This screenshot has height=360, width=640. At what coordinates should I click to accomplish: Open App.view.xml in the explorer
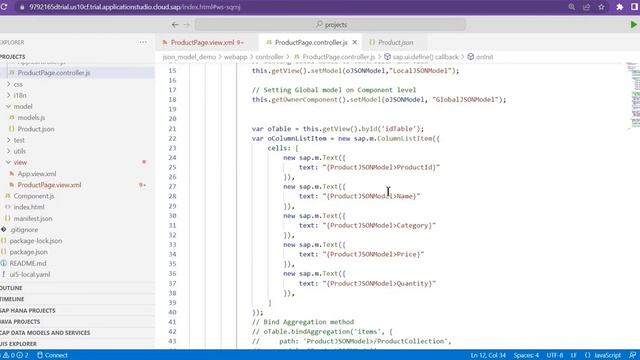pyautogui.click(x=37, y=173)
